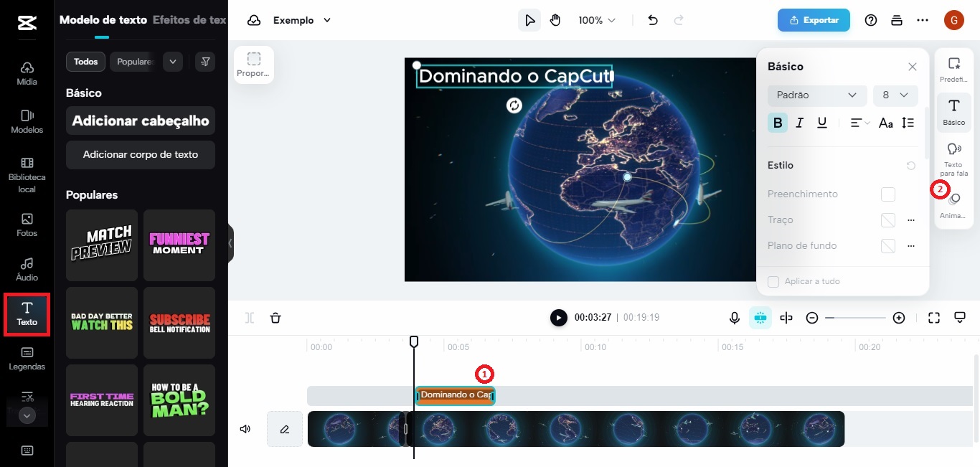Enable the Aplicar a tudo checkbox

pos(773,282)
